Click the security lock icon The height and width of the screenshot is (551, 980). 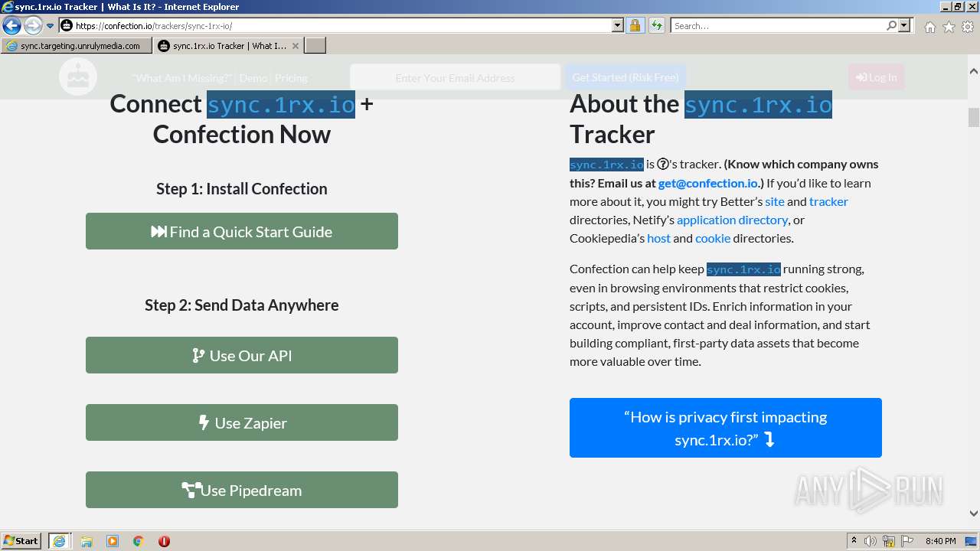(635, 25)
